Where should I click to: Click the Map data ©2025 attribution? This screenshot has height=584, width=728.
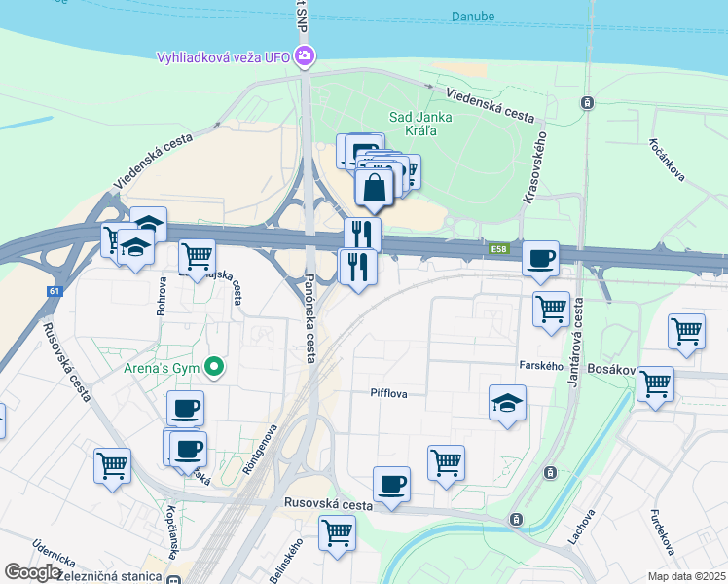[x=687, y=576]
